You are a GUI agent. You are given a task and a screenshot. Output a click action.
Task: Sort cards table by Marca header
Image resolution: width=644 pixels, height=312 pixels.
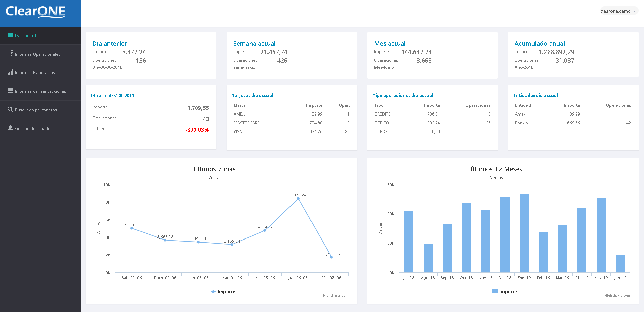tap(239, 105)
